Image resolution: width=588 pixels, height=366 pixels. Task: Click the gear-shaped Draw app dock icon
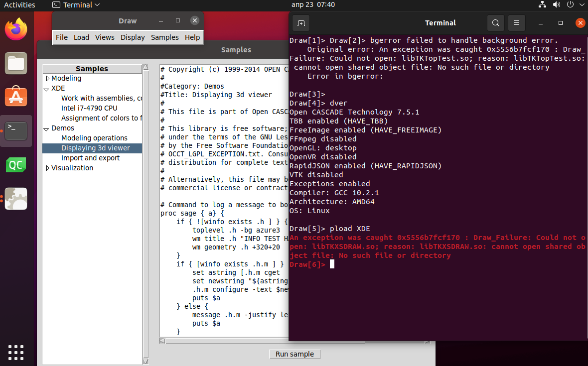point(16,199)
